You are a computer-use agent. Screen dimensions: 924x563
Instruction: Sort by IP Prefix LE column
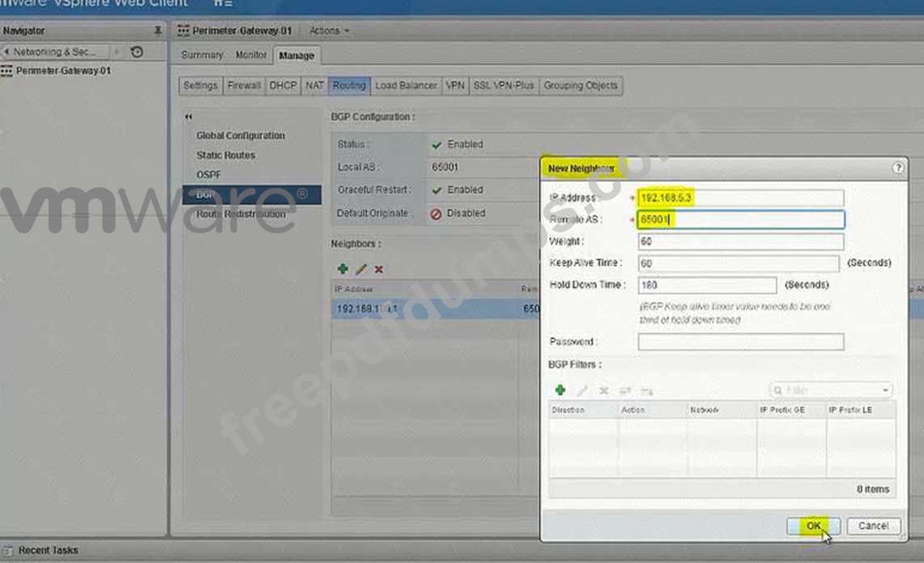(x=861, y=410)
